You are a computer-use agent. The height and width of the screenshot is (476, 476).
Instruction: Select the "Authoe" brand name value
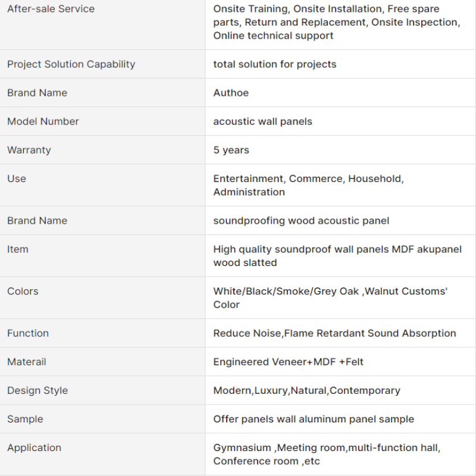pyautogui.click(x=231, y=93)
